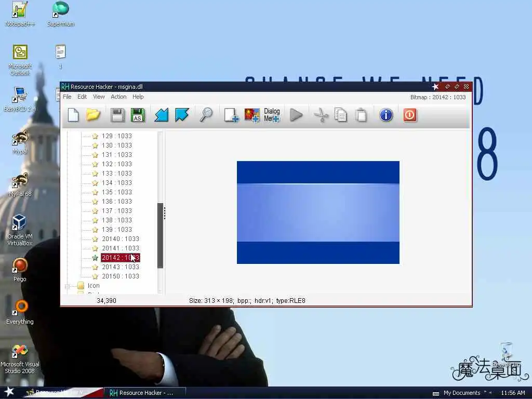The height and width of the screenshot is (399, 532).
Task: Select tree item 130 : 1033
Action: pos(117,145)
